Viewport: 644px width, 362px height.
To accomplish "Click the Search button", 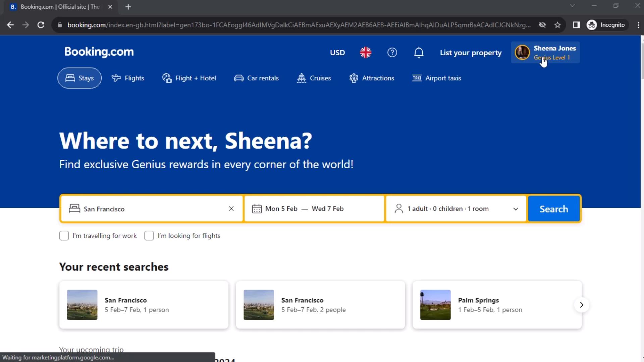I will pyautogui.click(x=554, y=208).
